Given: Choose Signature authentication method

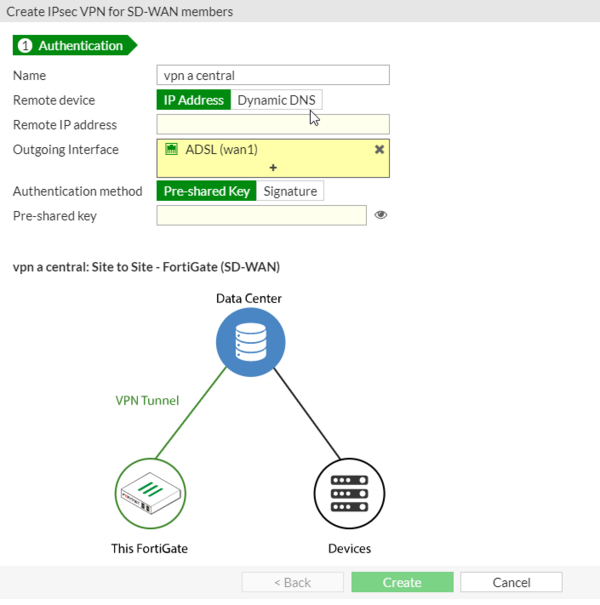Looking at the screenshot, I should [290, 191].
